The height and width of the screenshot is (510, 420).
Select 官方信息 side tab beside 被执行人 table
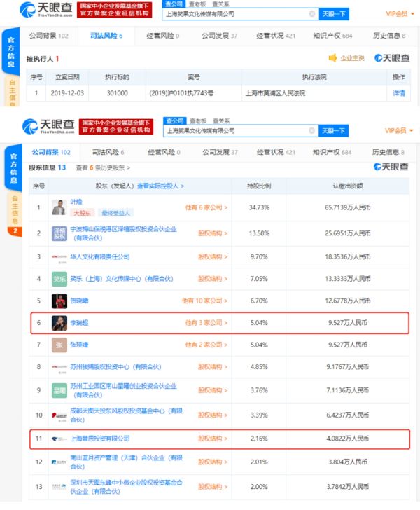point(10,52)
